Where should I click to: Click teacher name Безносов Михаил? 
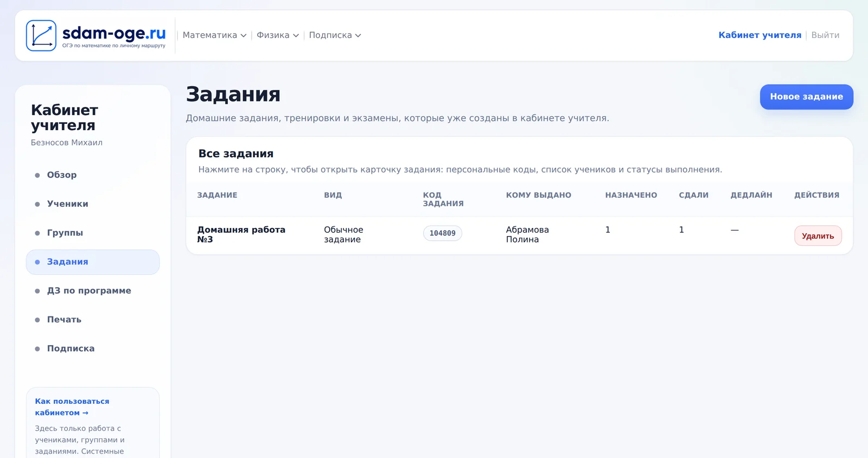coord(67,143)
